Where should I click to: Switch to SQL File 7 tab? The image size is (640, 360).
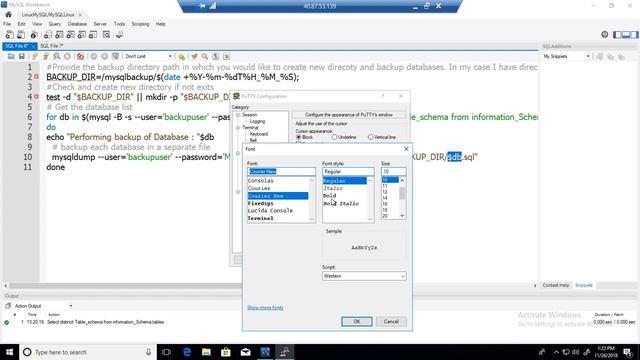coord(51,46)
